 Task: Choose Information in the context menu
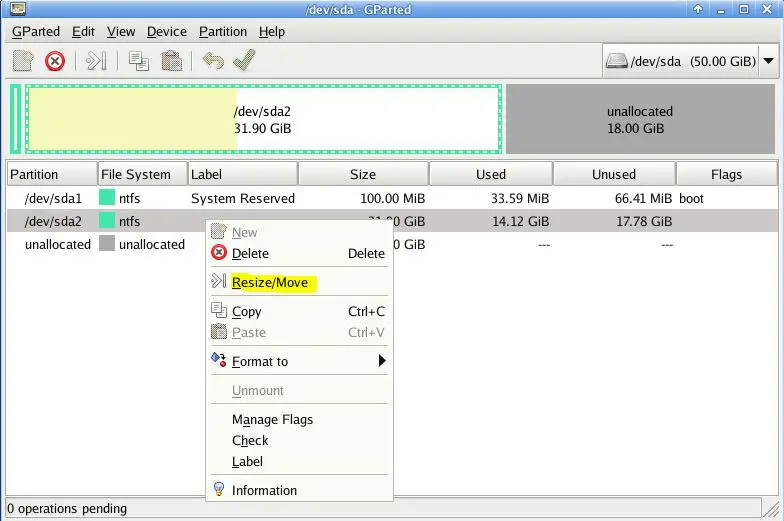299,490
